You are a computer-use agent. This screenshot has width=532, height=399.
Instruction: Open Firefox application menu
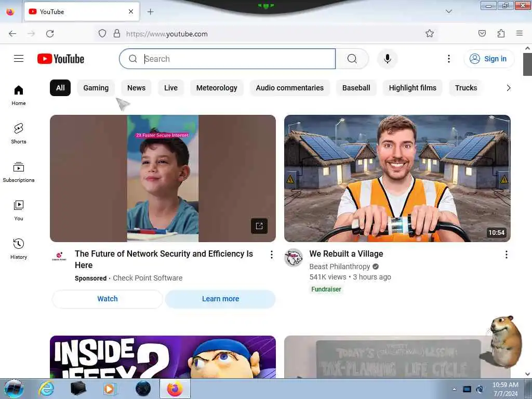coord(520,33)
